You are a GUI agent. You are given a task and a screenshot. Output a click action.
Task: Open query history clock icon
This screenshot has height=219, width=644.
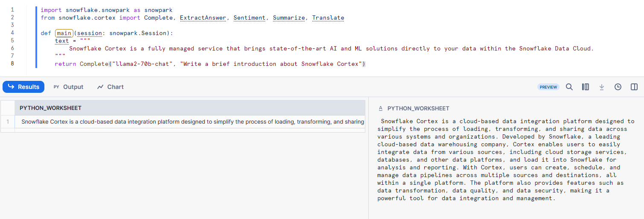(618, 87)
